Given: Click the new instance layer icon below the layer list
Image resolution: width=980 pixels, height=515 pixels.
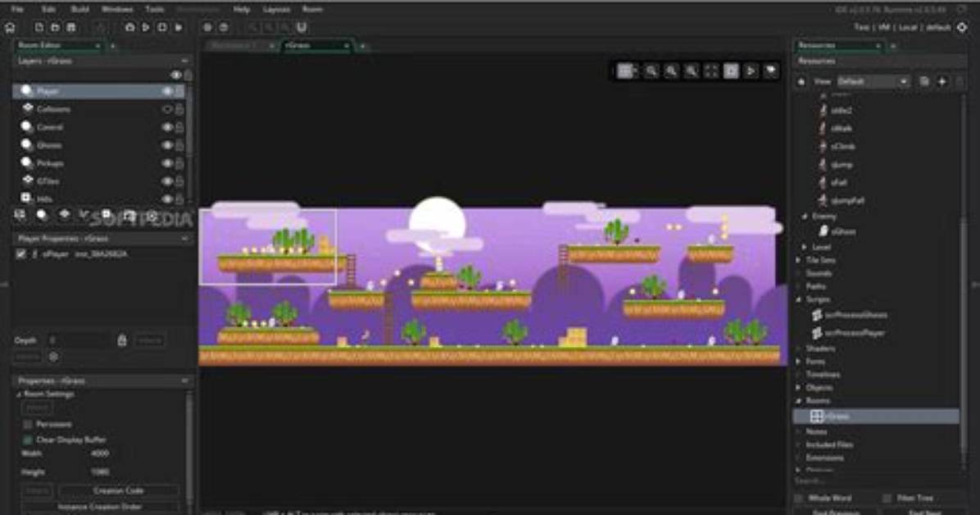Looking at the screenshot, I should tap(42, 215).
